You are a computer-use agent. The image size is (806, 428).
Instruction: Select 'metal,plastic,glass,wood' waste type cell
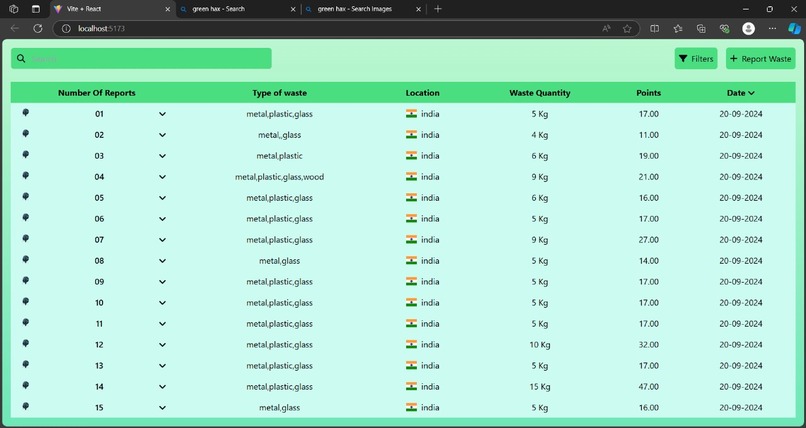[280, 177]
